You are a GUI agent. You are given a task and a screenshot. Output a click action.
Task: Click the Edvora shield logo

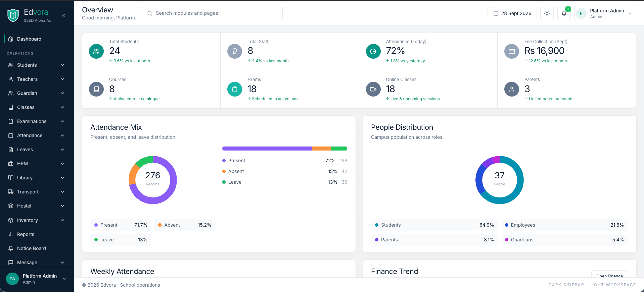[13, 15]
